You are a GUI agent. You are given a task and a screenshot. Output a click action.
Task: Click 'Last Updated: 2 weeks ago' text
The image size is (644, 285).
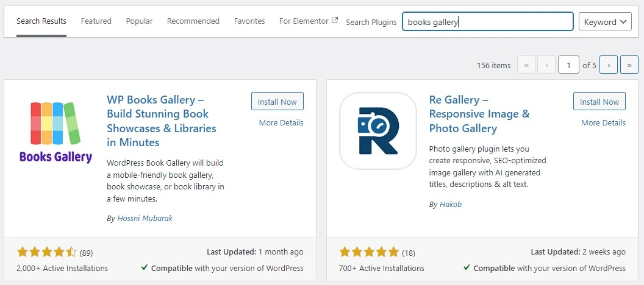click(578, 252)
